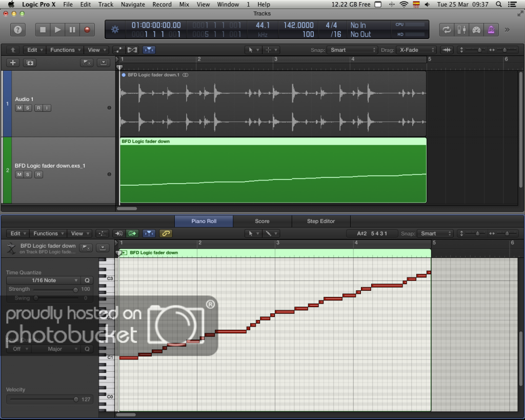
Task: Open the tracks area Snap dropdown
Action: point(353,50)
